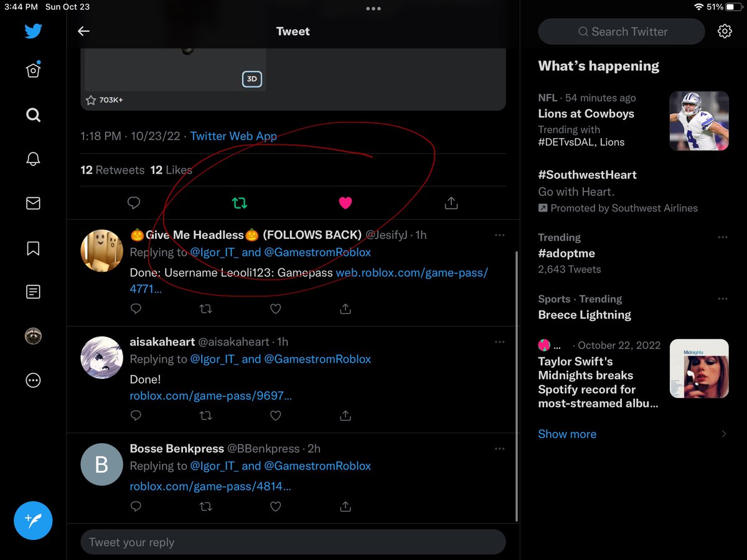The image size is (747, 560).
Task: Share the aisakaheart reply
Action: (x=345, y=415)
